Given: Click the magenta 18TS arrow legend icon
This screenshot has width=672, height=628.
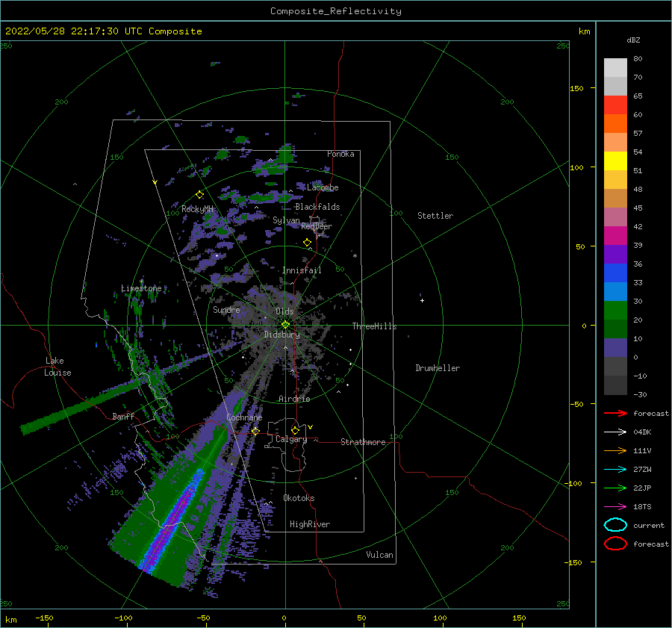Looking at the screenshot, I should pyautogui.click(x=615, y=507).
